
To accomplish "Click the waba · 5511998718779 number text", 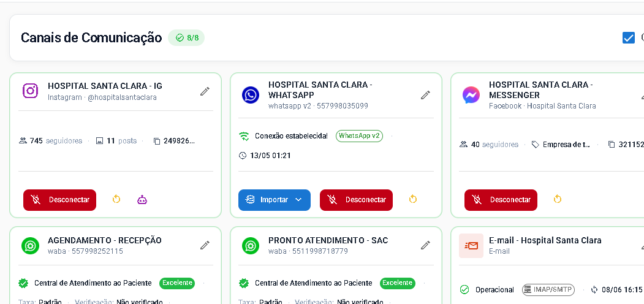I will click(308, 251).
